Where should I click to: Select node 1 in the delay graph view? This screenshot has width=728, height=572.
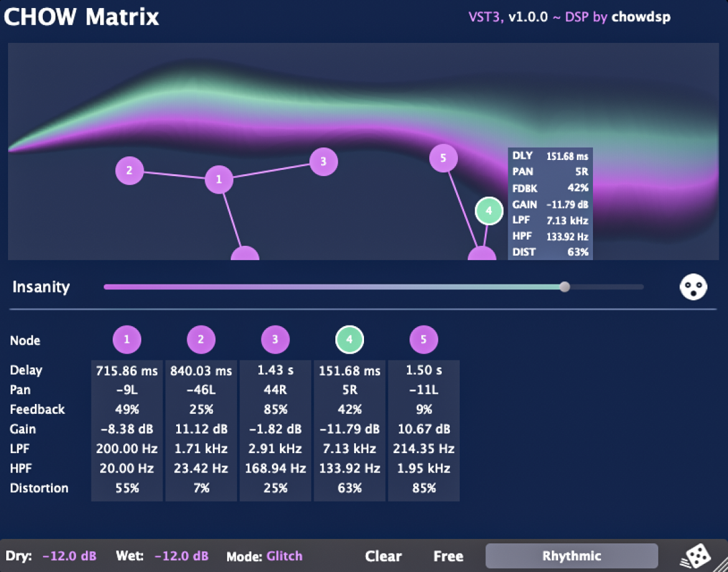[218, 180]
